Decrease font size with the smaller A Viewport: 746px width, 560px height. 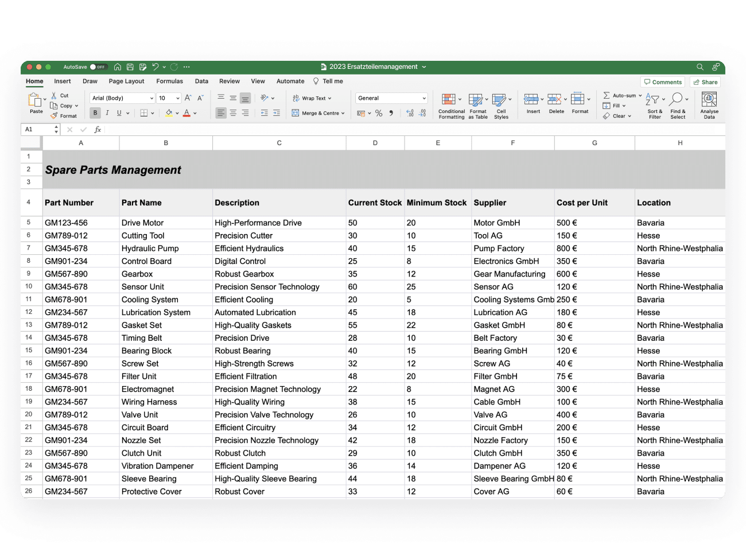(201, 98)
